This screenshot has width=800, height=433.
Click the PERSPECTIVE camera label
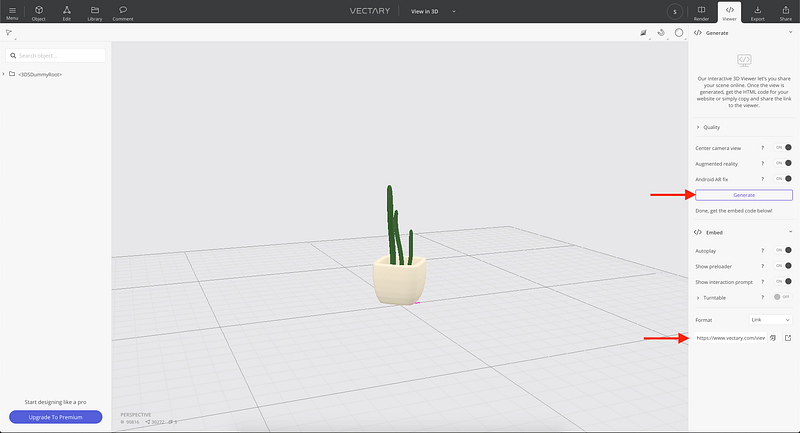point(136,415)
